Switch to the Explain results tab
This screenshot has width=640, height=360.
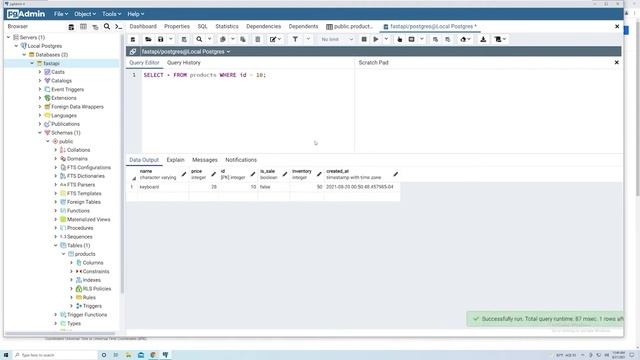176,160
